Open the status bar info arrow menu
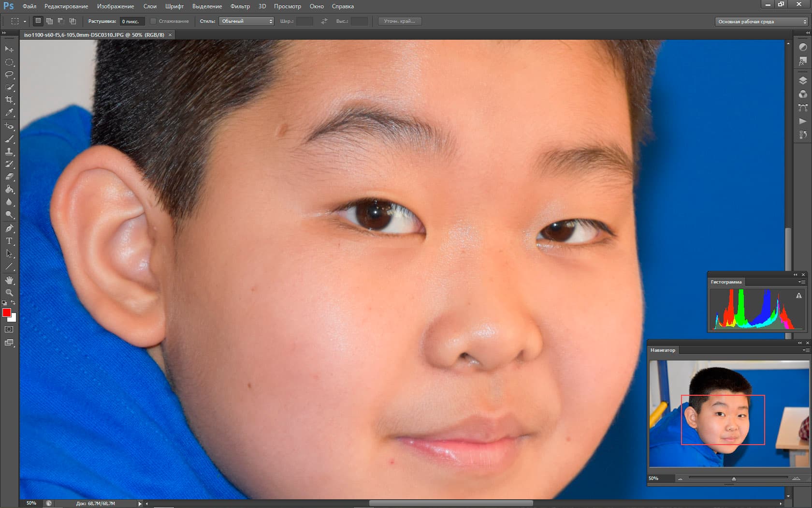 pos(140,503)
